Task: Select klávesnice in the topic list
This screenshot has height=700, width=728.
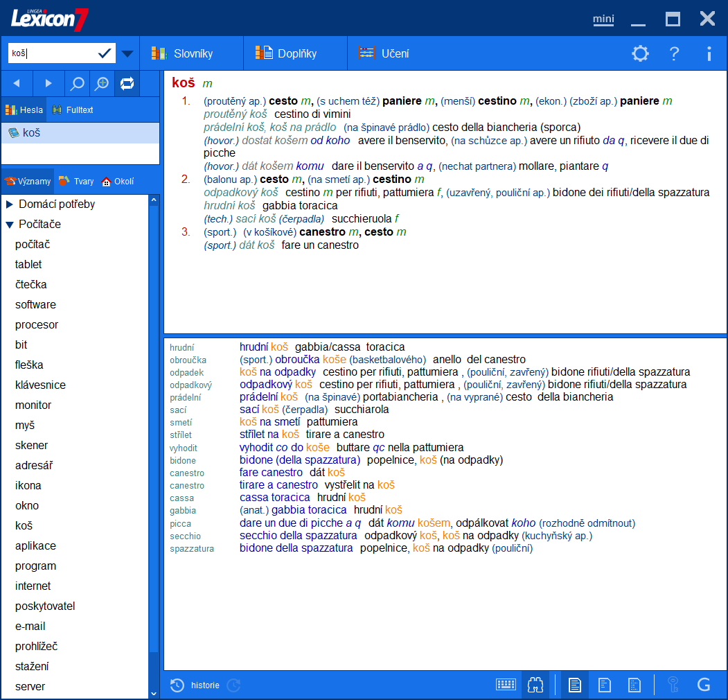Action: point(40,385)
